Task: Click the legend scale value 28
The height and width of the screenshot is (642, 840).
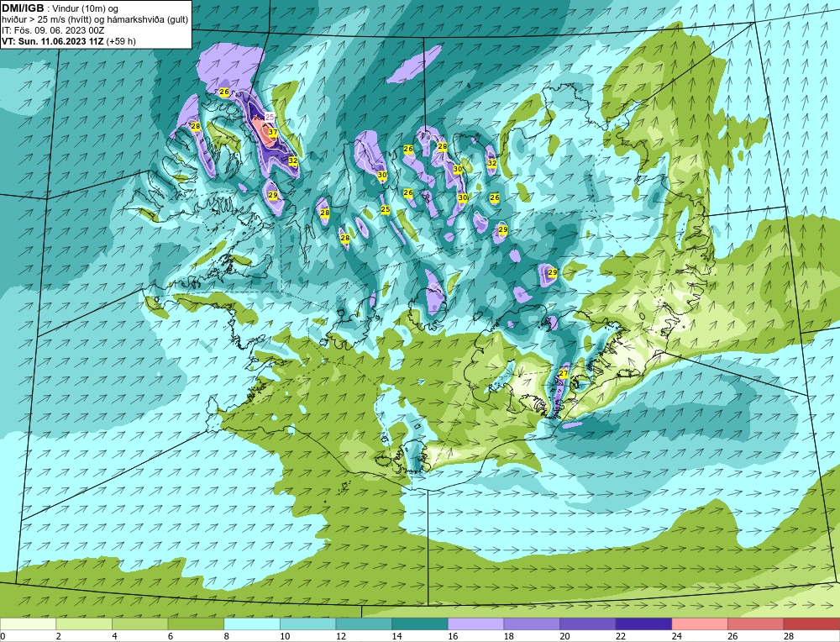Action: click(x=789, y=636)
